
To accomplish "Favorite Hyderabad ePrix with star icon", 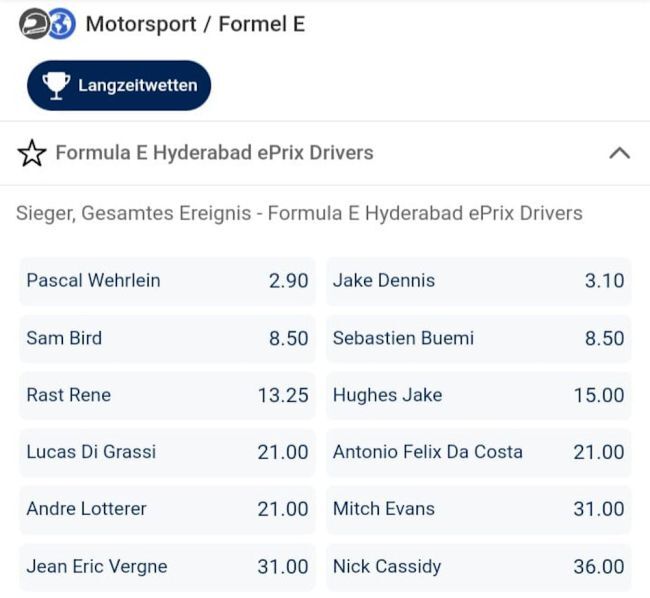I will 32,153.
